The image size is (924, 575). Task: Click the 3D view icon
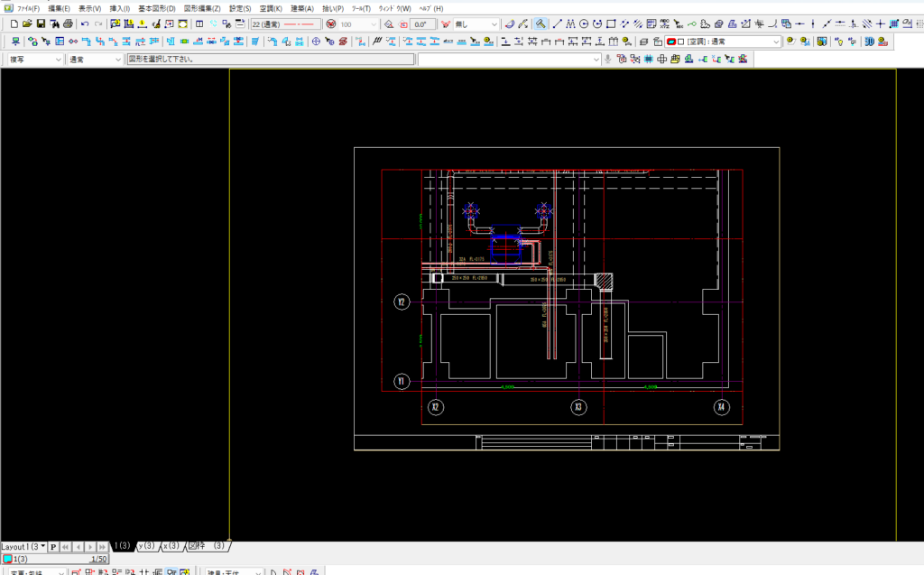point(870,42)
